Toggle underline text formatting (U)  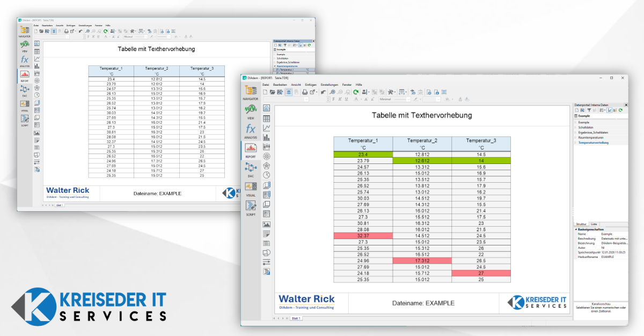[x=347, y=99]
